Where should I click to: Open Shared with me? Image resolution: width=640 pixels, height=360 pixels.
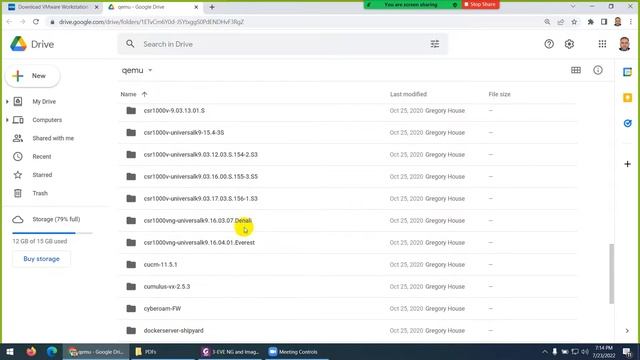(x=53, y=138)
